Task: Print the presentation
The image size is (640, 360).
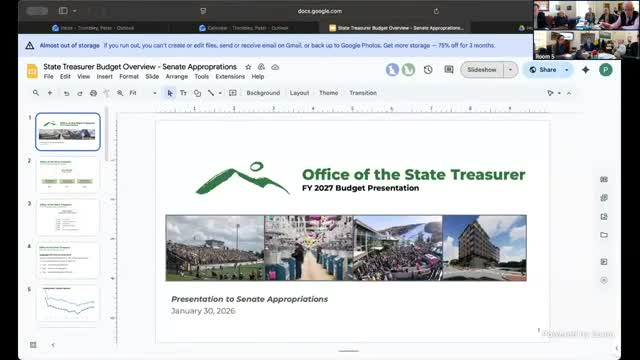Action: coord(93,93)
